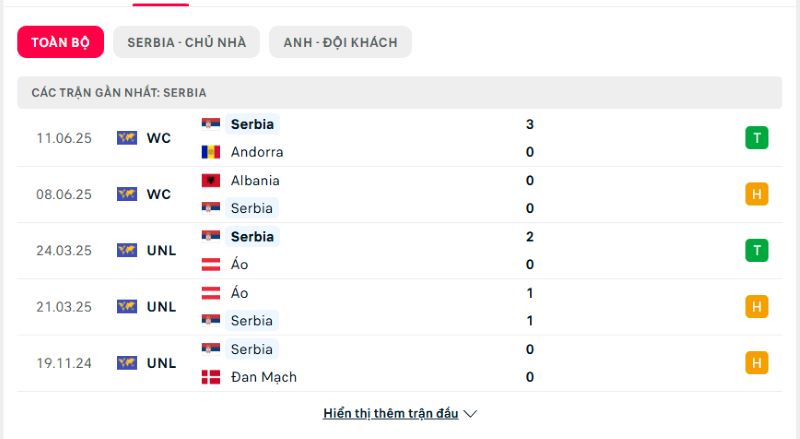Click the Andorra flag icon
Screen dimensions: 800x439
[x=211, y=152]
